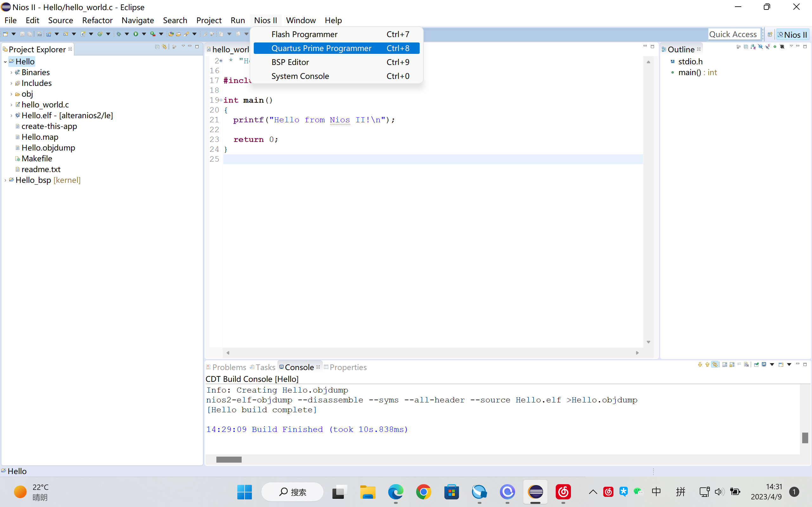Open hello_world.c source file
Viewport: 812px width, 507px height.
[46, 104]
